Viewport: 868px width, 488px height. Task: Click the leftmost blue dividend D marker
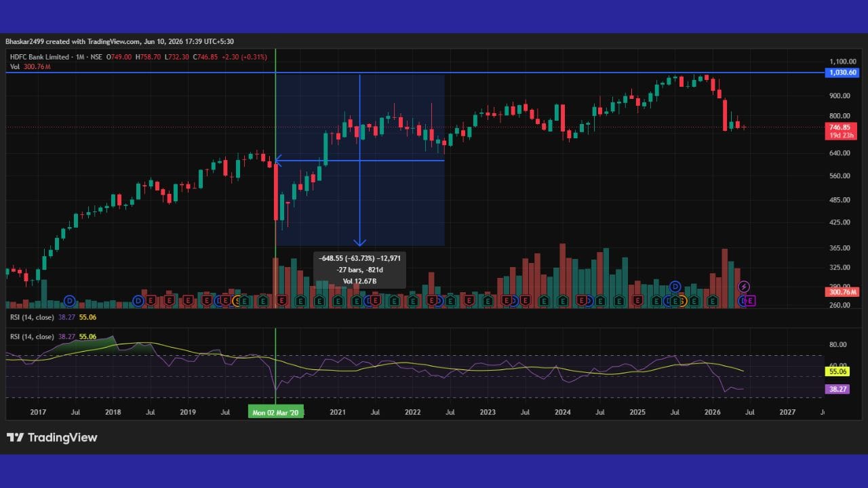[x=69, y=300]
